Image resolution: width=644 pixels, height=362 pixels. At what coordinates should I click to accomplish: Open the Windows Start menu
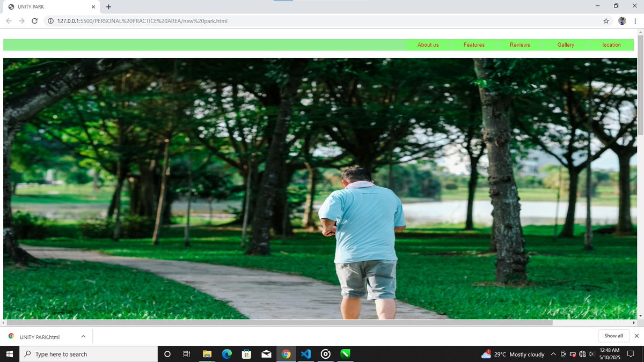10,354
